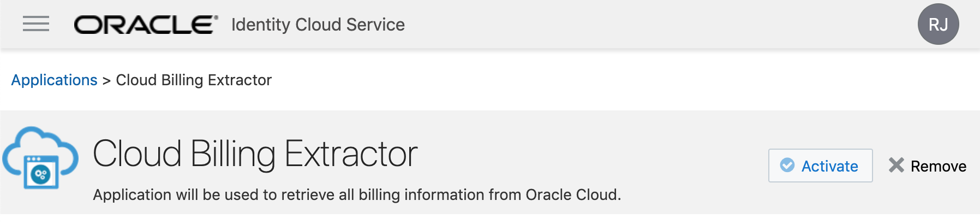This screenshot has width=980, height=224.
Task: Click the cloud application icon beside the title
Action: (40, 158)
